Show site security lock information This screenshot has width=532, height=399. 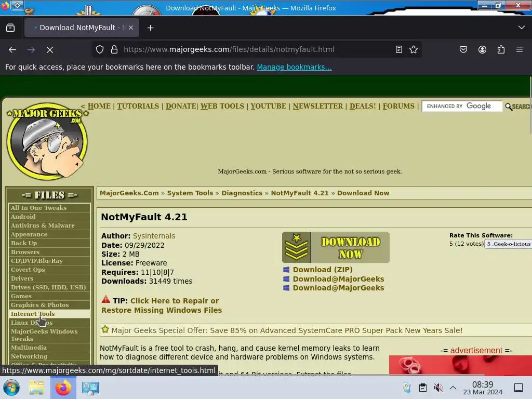(x=114, y=49)
